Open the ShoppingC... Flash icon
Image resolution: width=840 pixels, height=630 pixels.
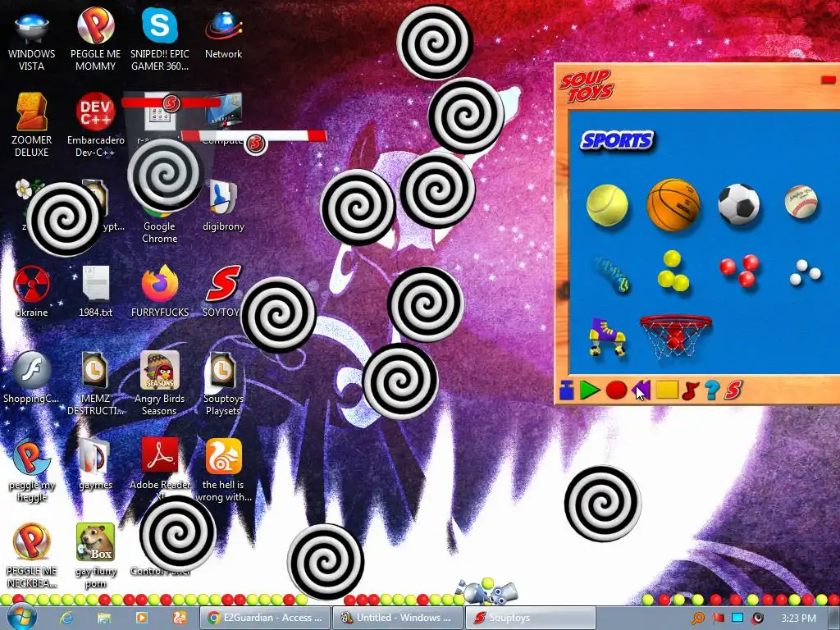(x=32, y=377)
